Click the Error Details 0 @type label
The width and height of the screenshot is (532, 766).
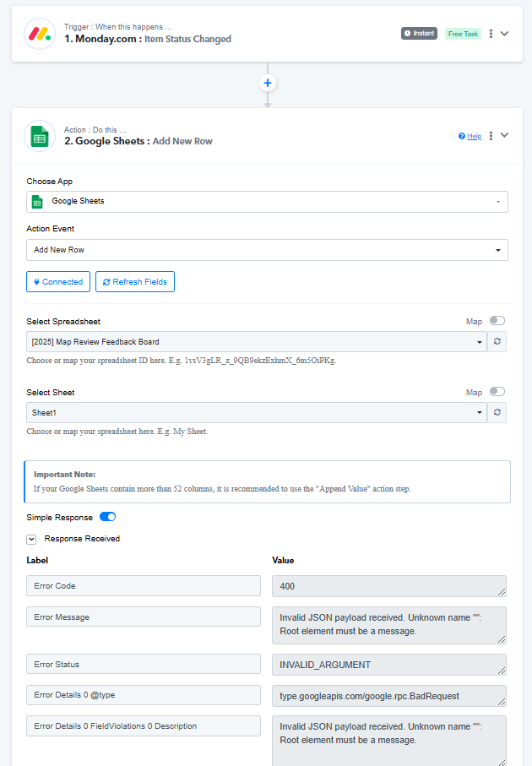point(144,695)
